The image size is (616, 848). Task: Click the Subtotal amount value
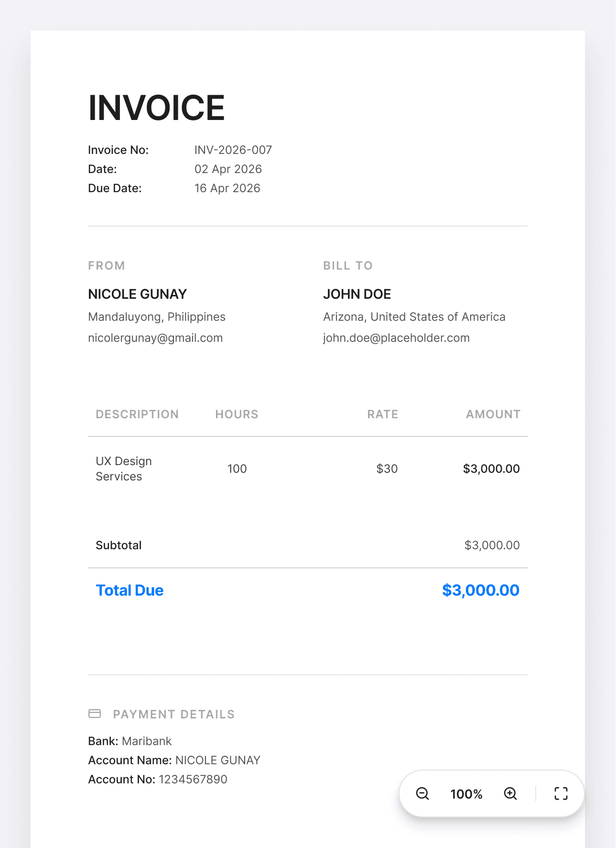pyautogui.click(x=492, y=545)
